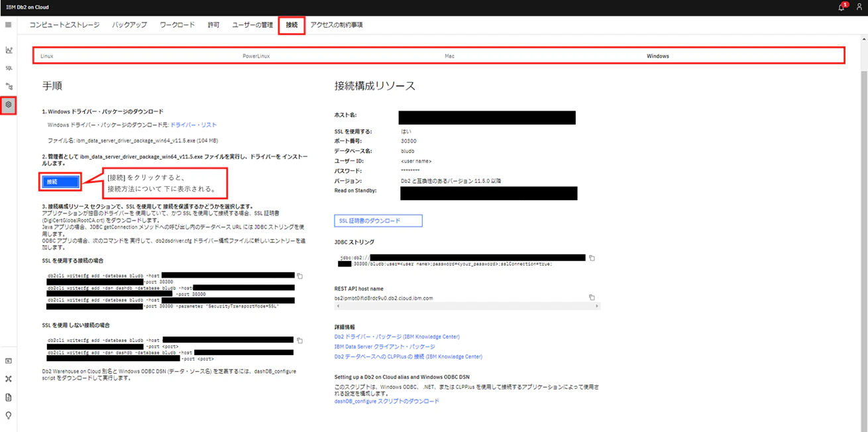This screenshot has width=868, height=432.
Task: Open the バックアップ tab
Action: 130,25
